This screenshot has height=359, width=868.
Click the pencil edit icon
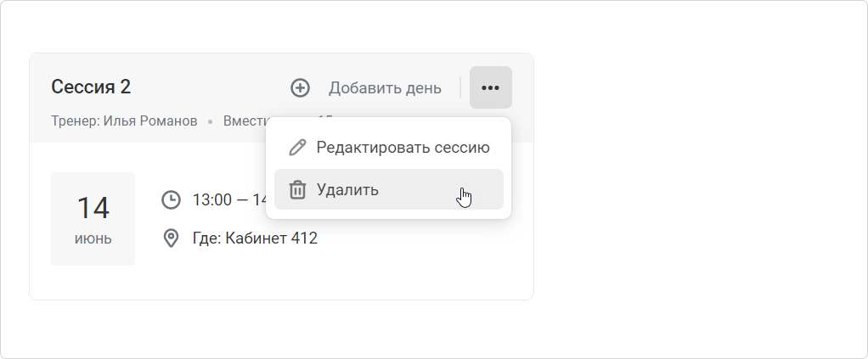tap(297, 148)
